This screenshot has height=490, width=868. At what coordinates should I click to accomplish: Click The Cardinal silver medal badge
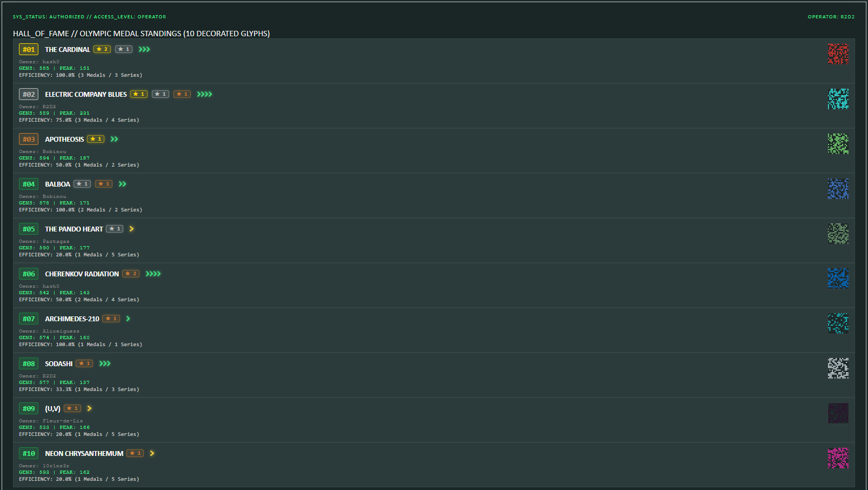124,49
